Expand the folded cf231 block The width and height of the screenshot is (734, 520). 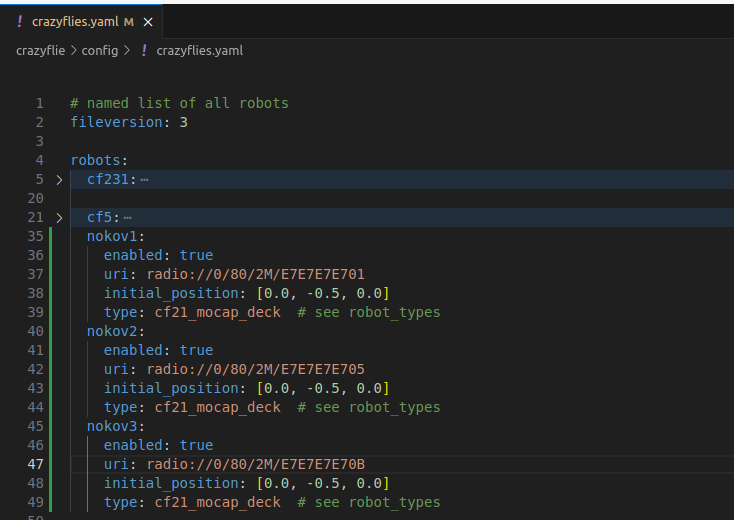click(59, 180)
